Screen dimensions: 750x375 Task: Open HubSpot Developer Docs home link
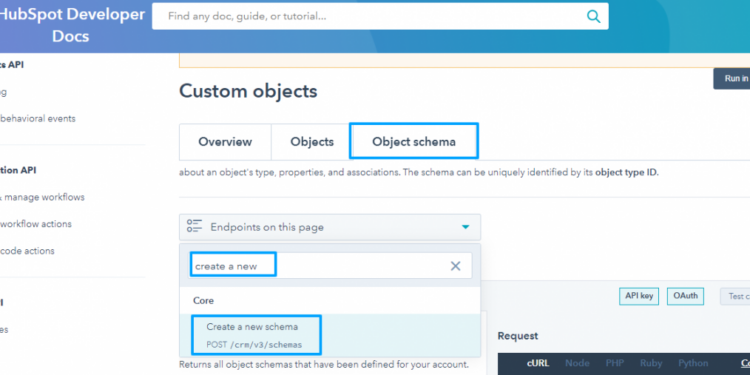pos(71,25)
